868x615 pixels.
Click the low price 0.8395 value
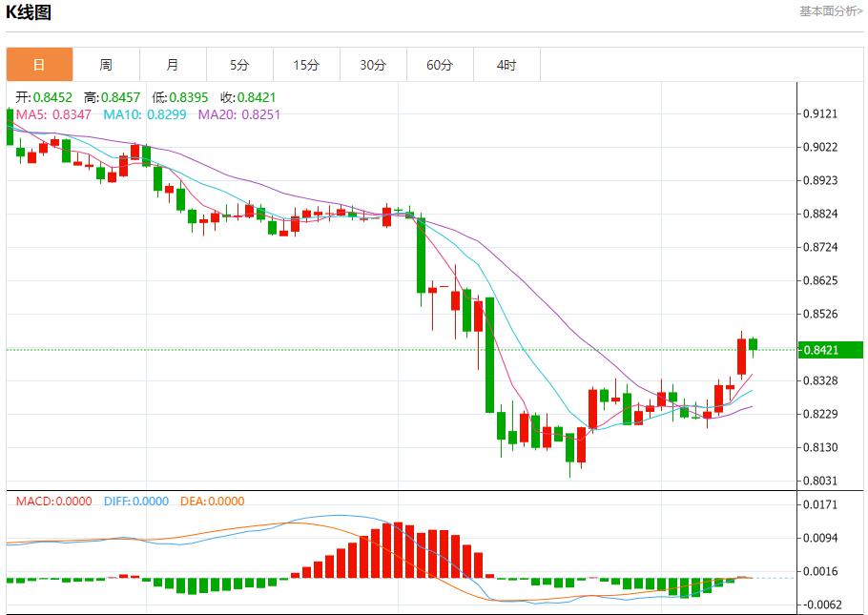(189, 97)
